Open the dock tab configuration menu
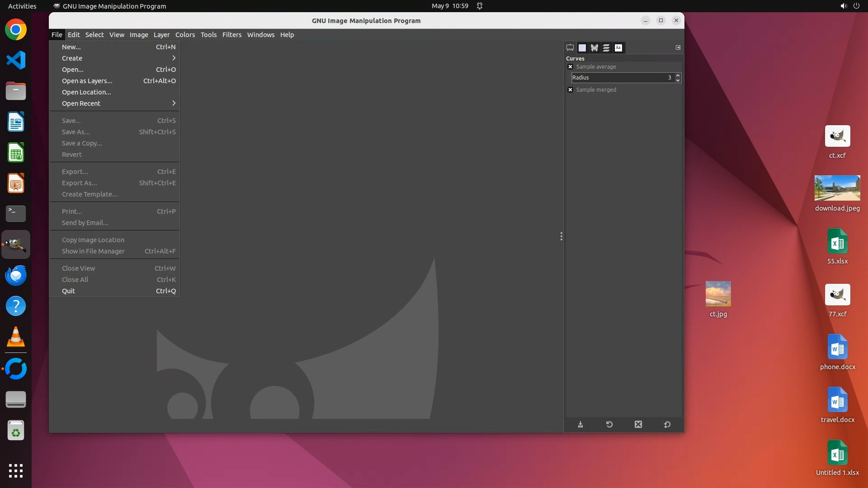Screen dimensions: 868x488 (x=678, y=47)
